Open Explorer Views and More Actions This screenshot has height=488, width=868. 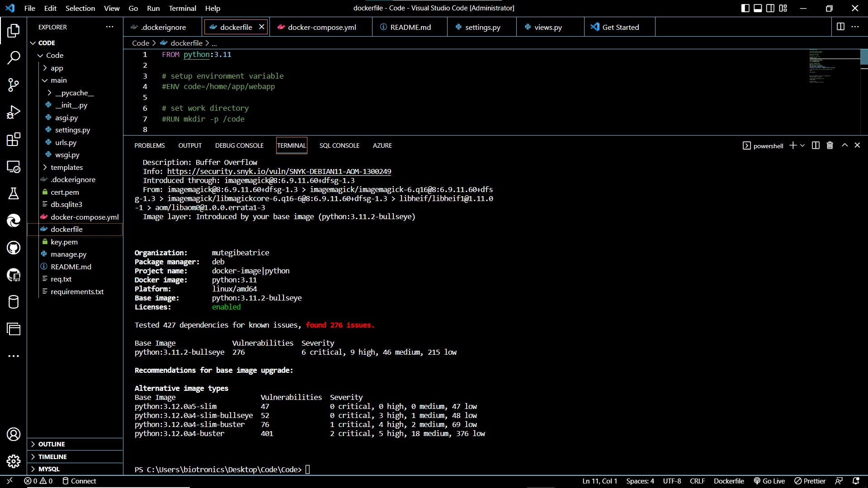coord(109,27)
